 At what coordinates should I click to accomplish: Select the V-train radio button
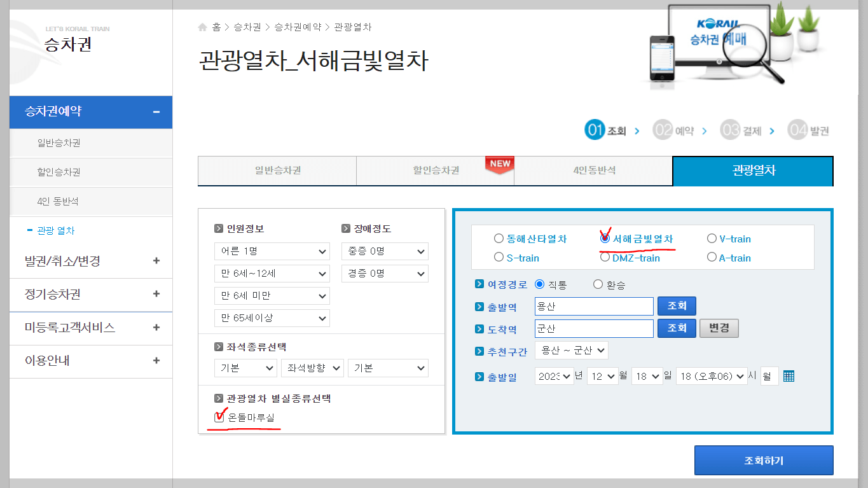(x=710, y=238)
